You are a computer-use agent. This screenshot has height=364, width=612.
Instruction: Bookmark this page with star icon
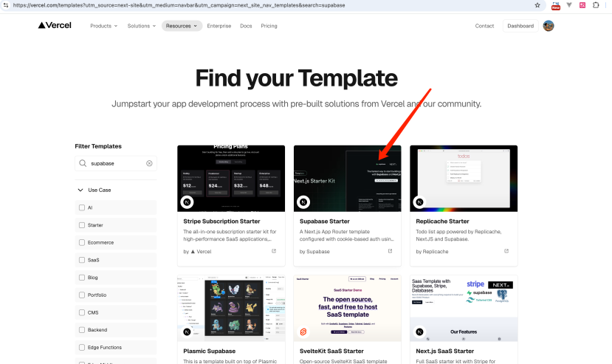tap(537, 4)
